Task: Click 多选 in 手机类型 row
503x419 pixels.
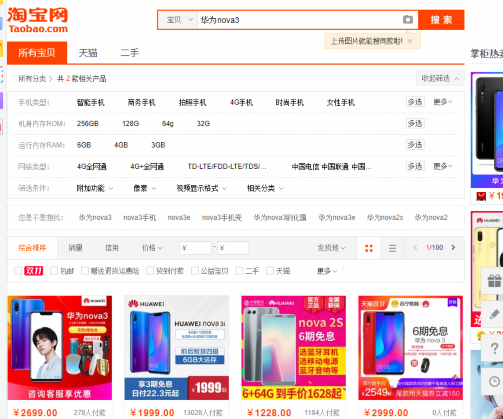Action: [x=415, y=102]
